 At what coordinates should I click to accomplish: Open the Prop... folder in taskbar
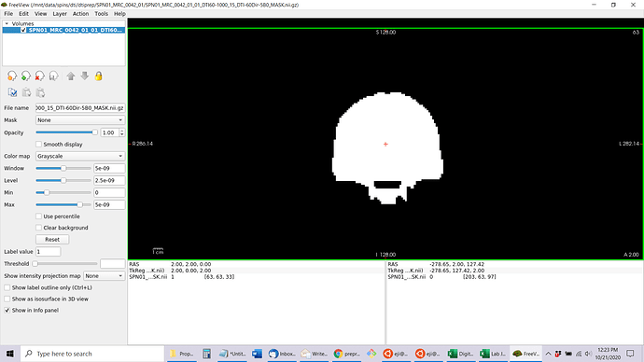point(181,354)
